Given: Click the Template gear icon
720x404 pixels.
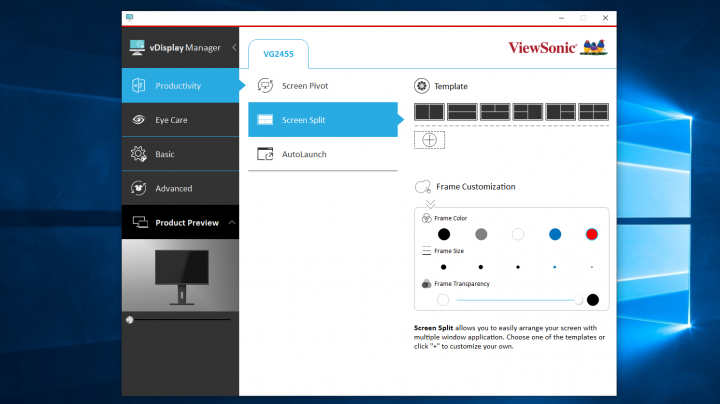Looking at the screenshot, I should (x=422, y=86).
